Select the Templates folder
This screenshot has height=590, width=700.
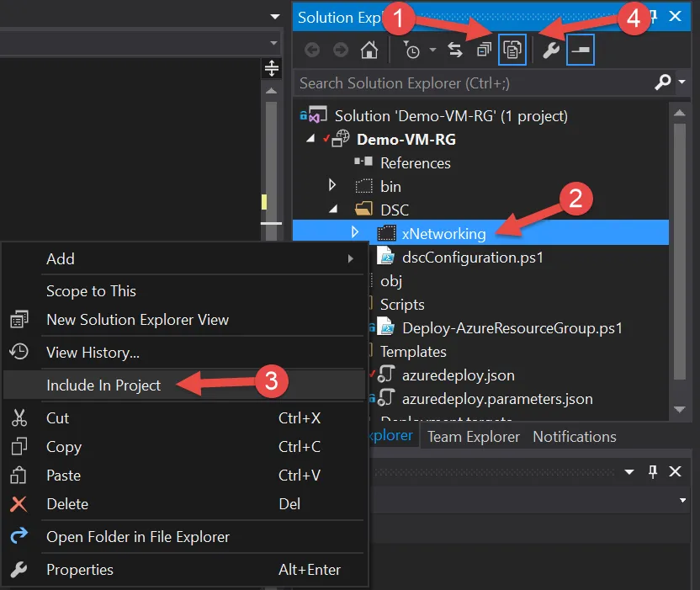click(x=413, y=352)
